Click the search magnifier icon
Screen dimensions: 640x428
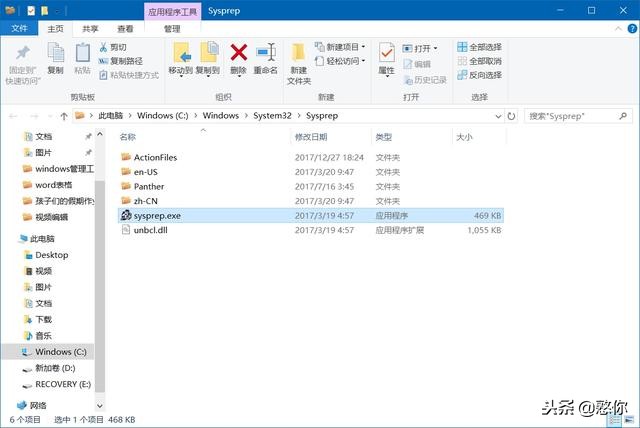623,116
